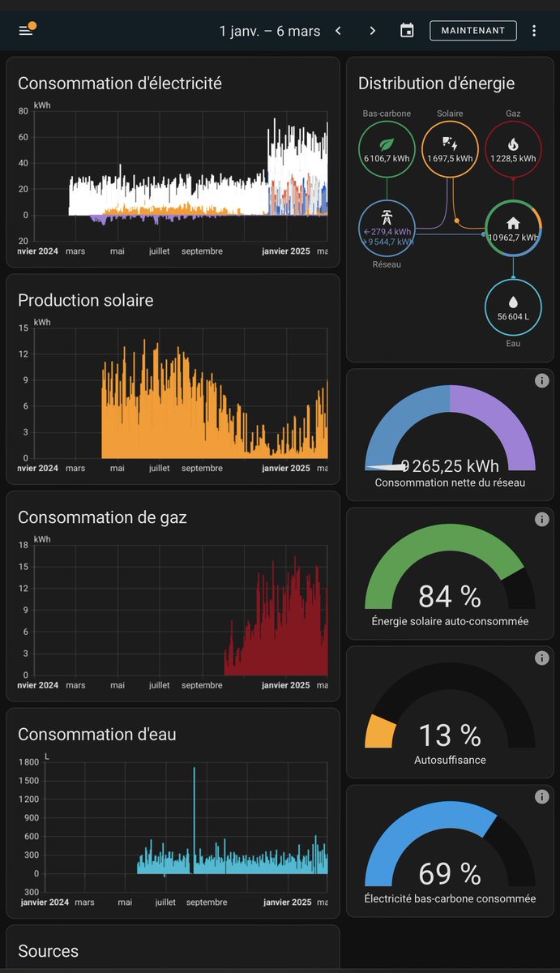Click the Production solaire card title

85,300
